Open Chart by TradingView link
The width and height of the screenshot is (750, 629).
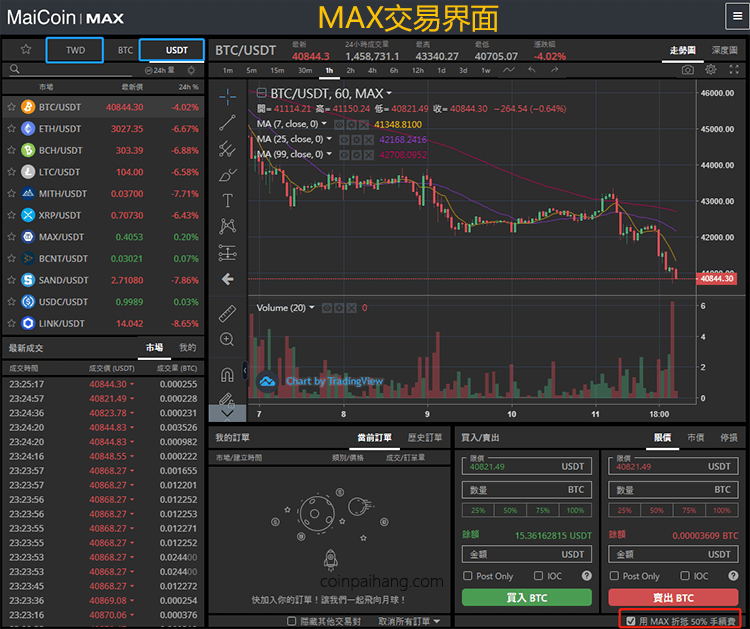334,381
